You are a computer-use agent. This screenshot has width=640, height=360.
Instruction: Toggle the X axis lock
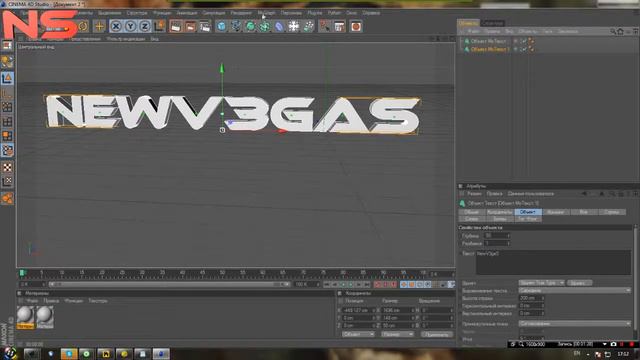click(x=116, y=27)
